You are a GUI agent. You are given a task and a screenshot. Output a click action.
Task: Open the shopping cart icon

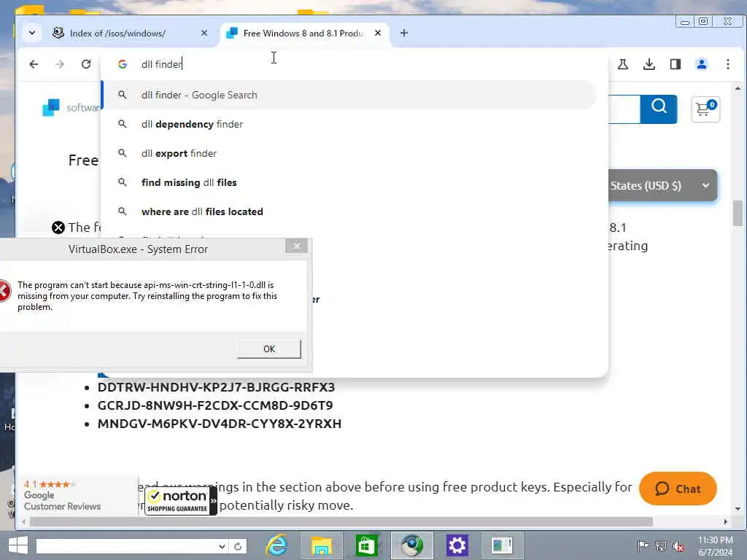pyautogui.click(x=705, y=109)
